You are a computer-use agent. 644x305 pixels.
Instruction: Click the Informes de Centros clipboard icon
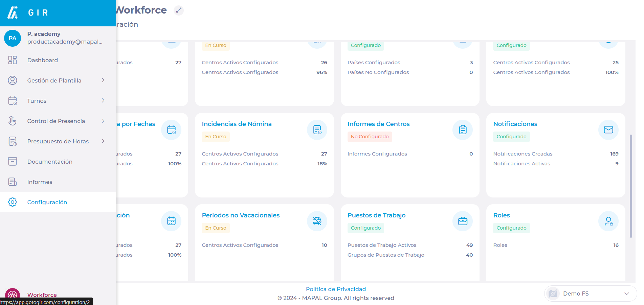[462, 130]
